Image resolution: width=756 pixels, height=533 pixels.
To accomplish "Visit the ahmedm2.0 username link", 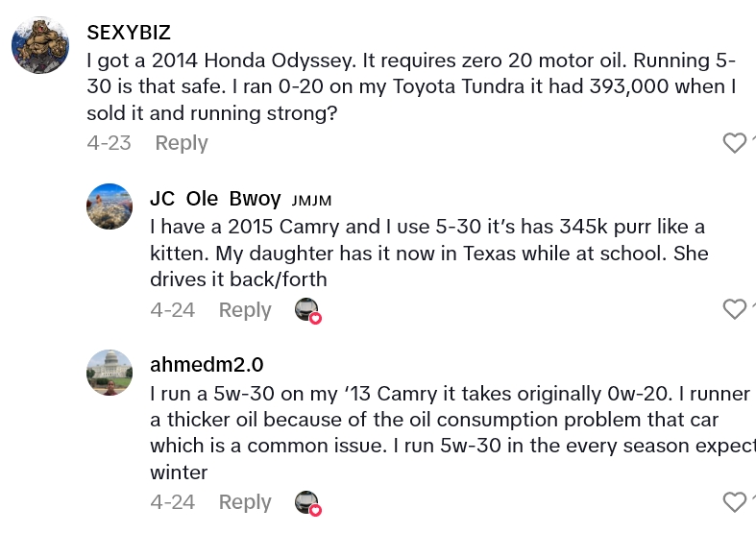I will click(207, 365).
